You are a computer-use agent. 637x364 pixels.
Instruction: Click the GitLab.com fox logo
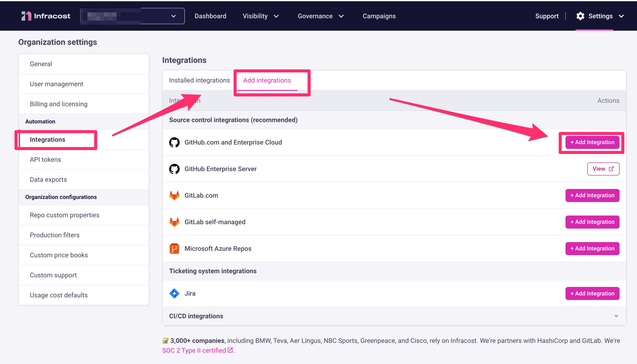pos(174,195)
